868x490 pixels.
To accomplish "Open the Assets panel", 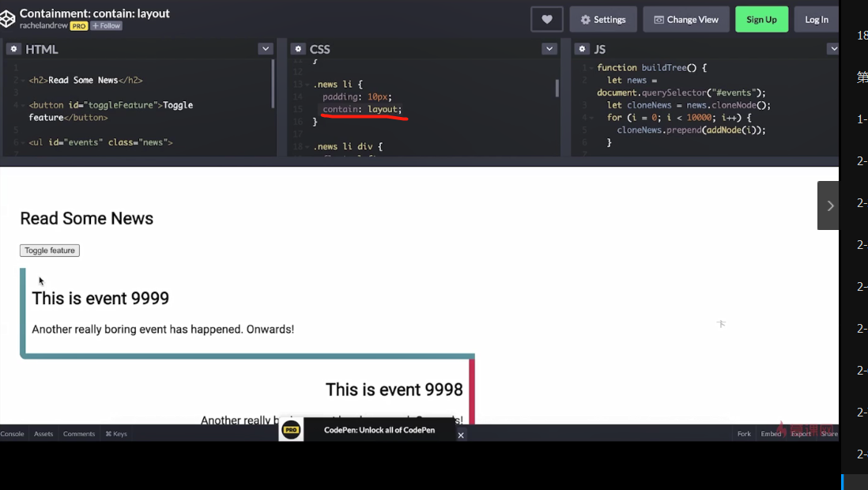I will pyautogui.click(x=43, y=434).
